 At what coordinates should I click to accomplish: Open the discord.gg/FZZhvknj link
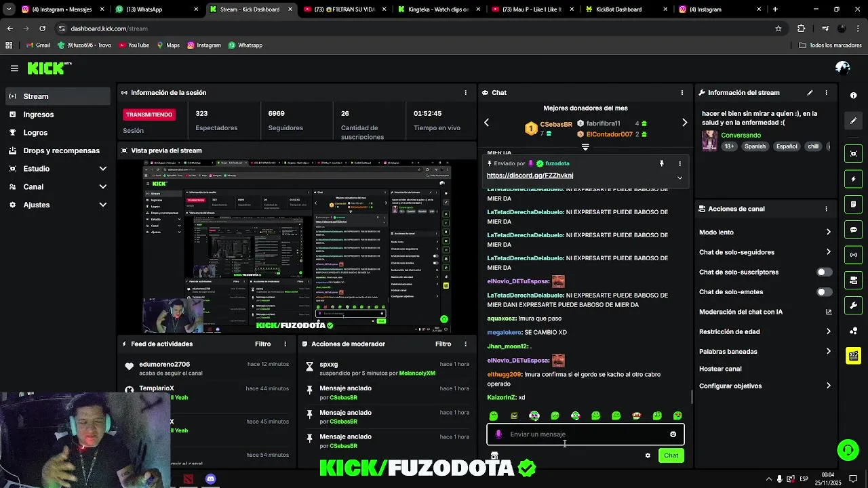530,176
